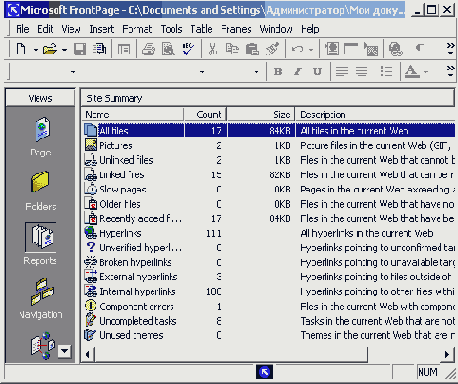The image size is (458, 384).
Task: Click the Preview in Browser icon
Action: 168,49
